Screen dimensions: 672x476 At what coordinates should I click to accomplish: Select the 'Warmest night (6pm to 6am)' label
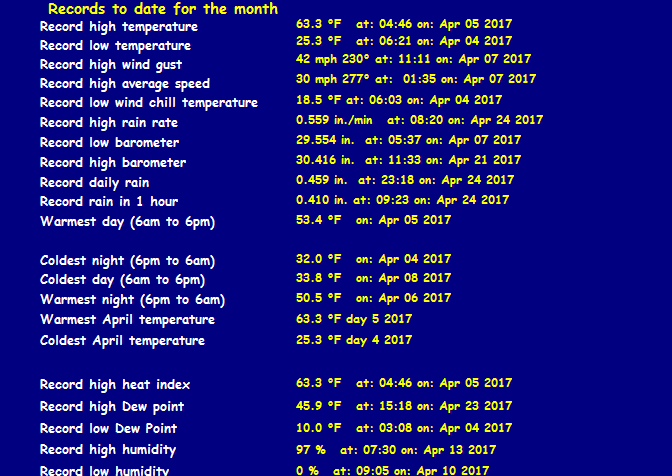pyautogui.click(x=132, y=299)
